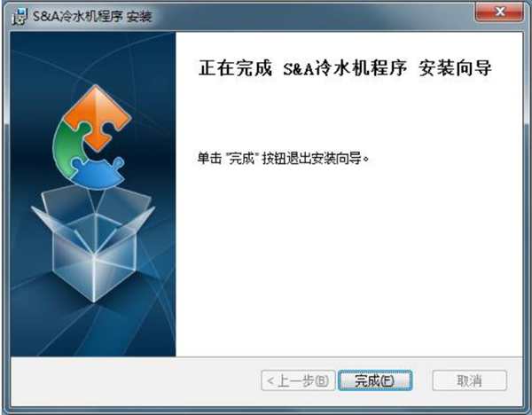Viewport: 532px width, 415px height.
Task: Go back with the 上一步(B) button
Action: [x=298, y=380]
